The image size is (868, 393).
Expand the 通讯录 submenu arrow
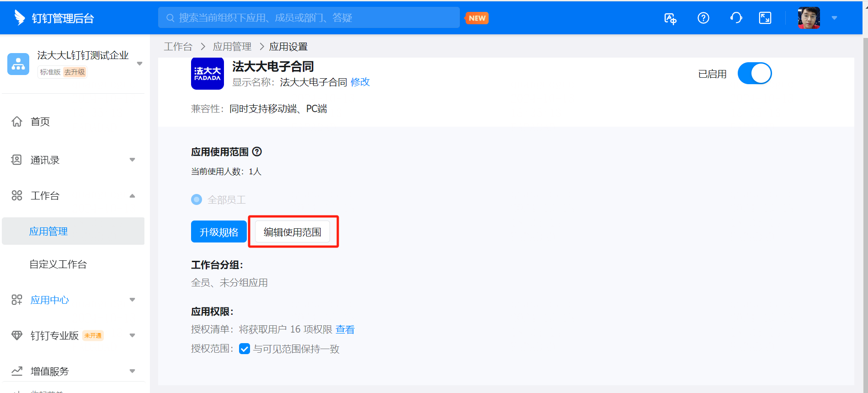pos(132,160)
